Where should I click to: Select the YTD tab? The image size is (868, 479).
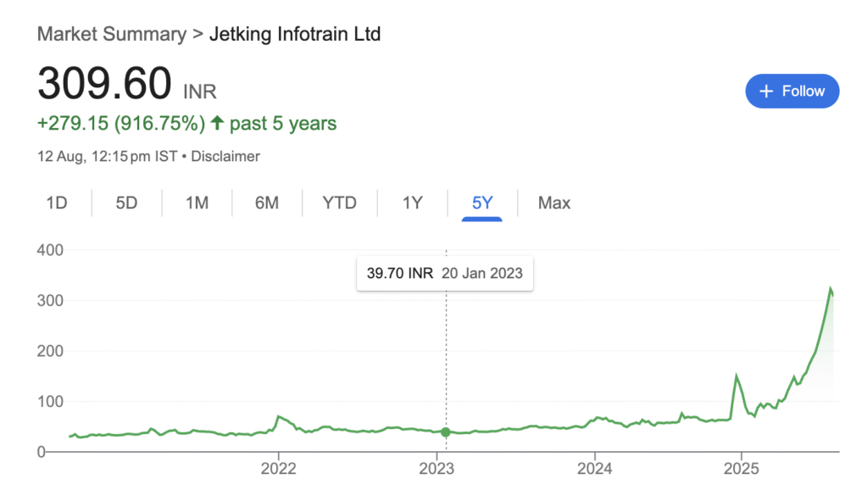pos(339,203)
